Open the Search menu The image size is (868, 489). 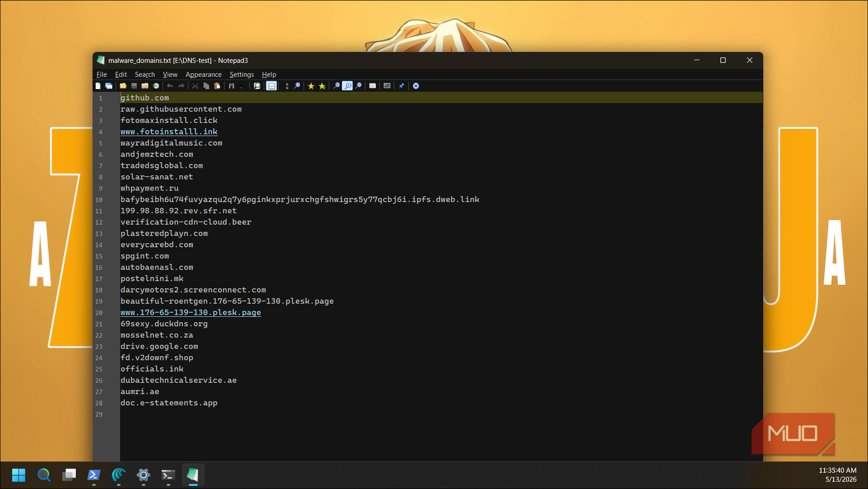[145, 75]
